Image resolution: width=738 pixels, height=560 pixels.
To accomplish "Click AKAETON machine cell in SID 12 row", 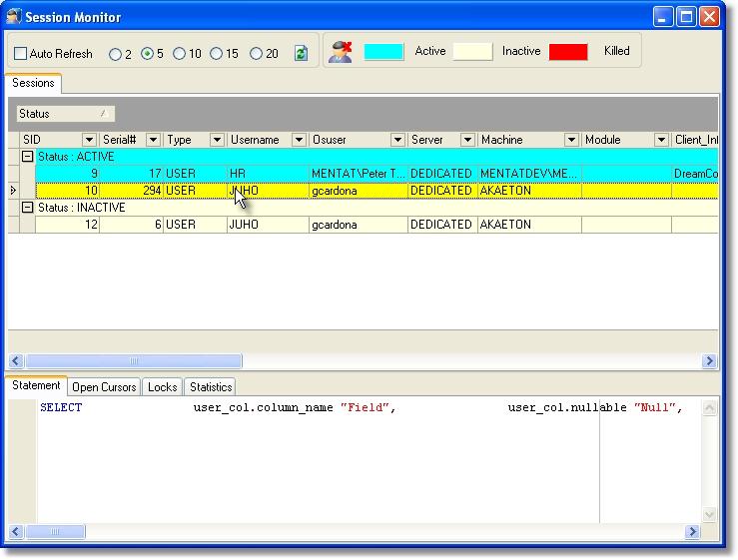I will 529,225.
